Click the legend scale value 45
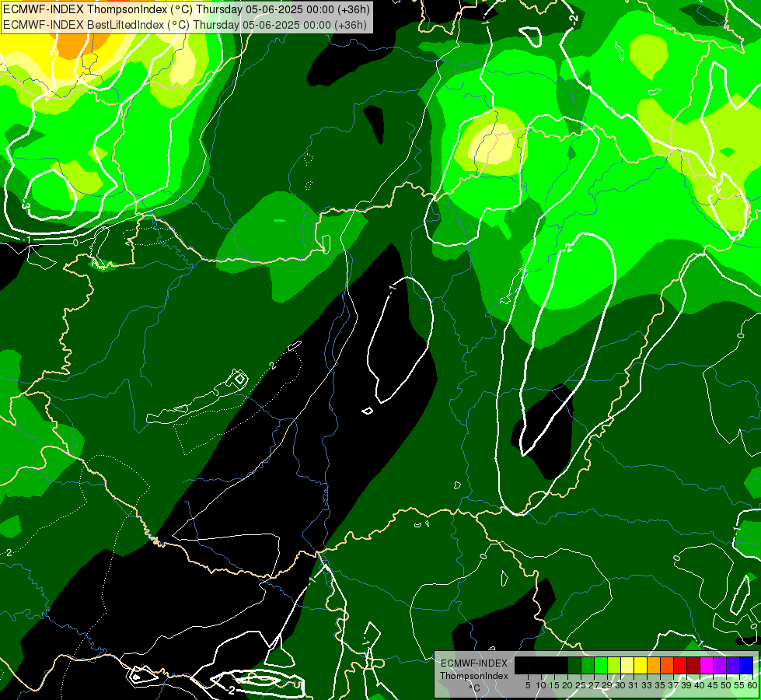Viewport: 761px width, 700px height. click(714, 685)
